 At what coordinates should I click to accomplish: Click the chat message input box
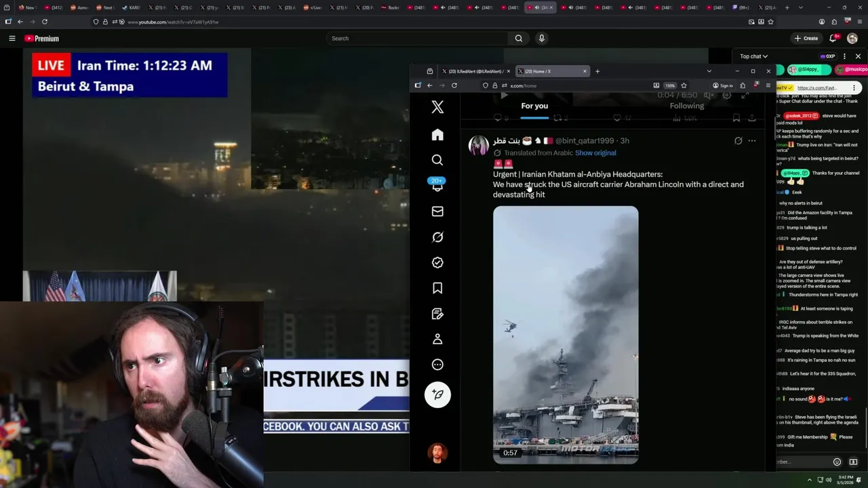[x=804, y=462]
